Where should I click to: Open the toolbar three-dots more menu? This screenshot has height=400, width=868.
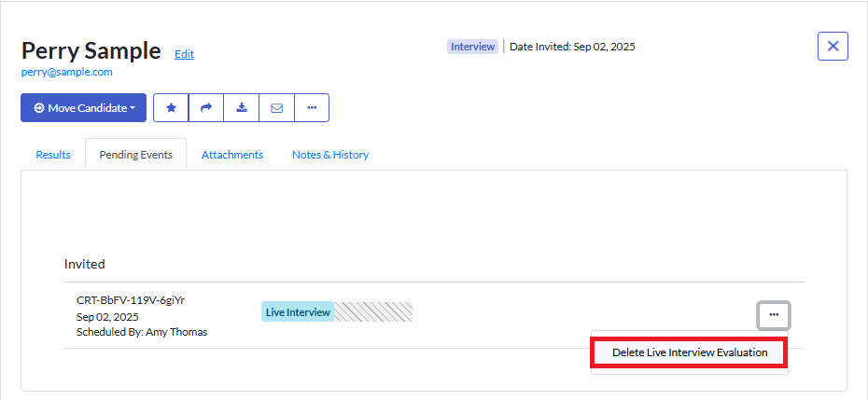(x=312, y=108)
